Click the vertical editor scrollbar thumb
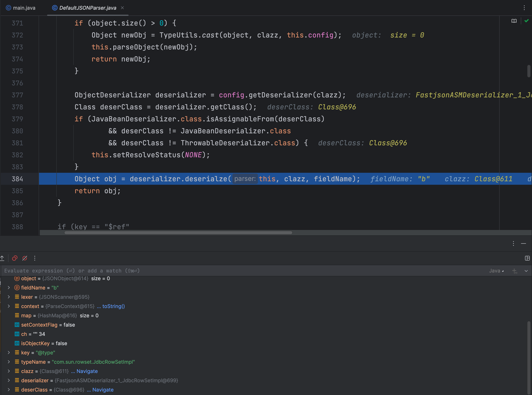The width and height of the screenshot is (532, 395). point(529,71)
